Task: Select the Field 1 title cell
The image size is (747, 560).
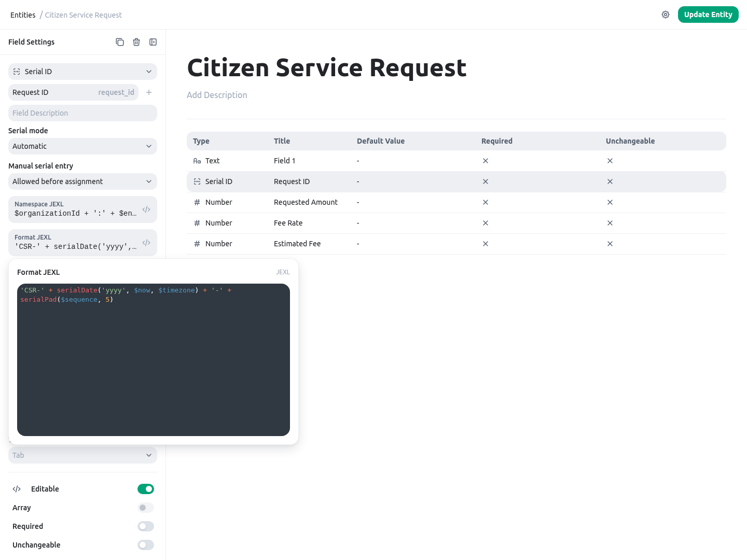Action: click(x=284, y=161)
